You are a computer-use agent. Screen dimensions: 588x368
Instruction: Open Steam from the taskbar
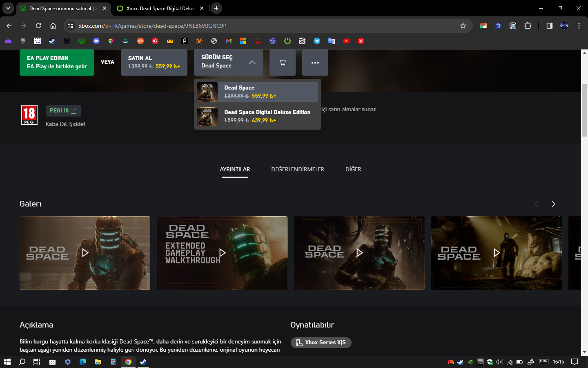click(143, 362)
